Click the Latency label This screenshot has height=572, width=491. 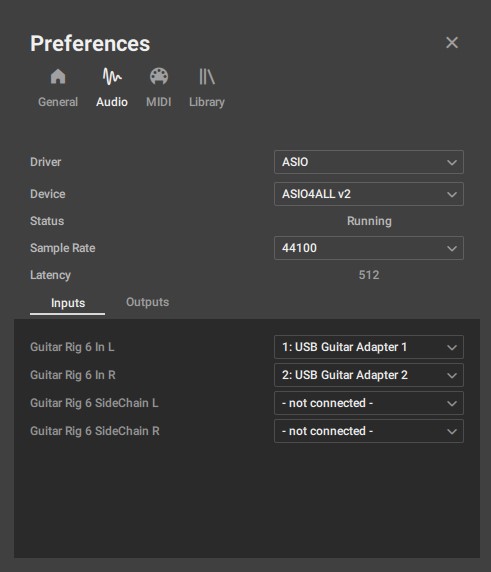50,275
